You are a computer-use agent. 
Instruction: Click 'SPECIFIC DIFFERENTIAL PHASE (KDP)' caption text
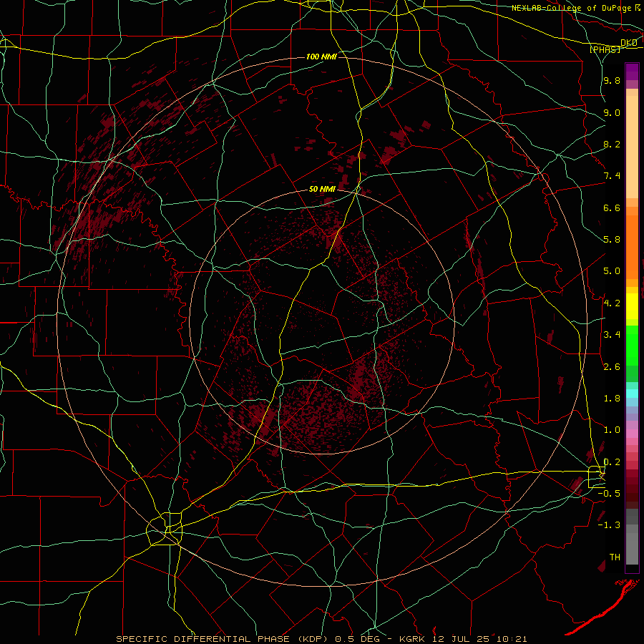224,639
